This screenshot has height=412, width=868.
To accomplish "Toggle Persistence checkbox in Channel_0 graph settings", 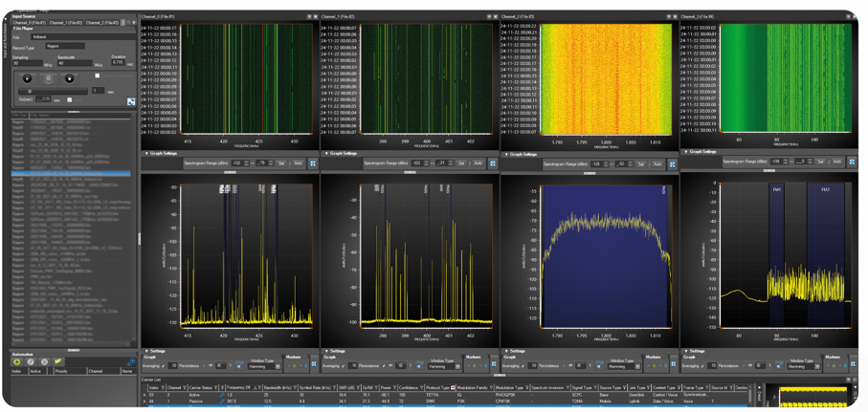I will click(206, 365).
